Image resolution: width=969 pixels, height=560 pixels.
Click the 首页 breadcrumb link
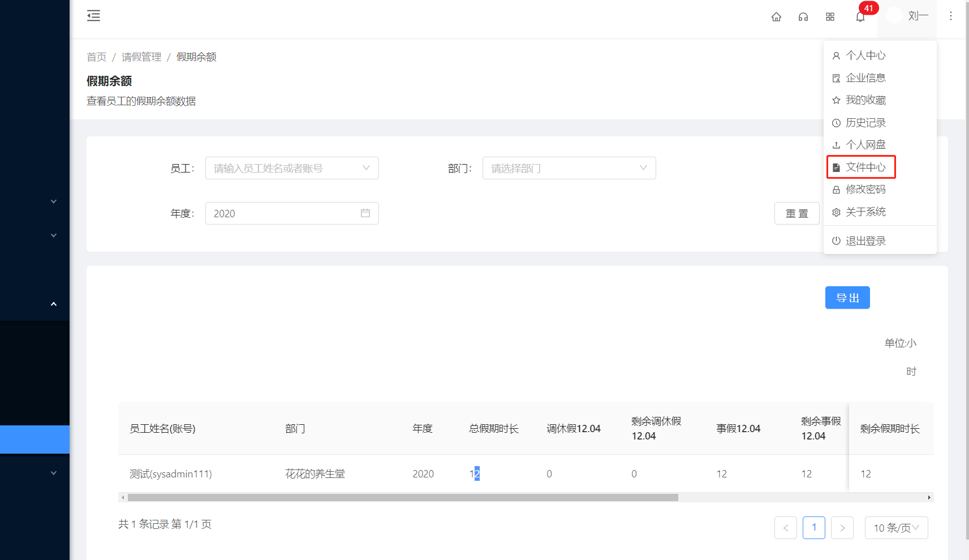click(97, 57)
